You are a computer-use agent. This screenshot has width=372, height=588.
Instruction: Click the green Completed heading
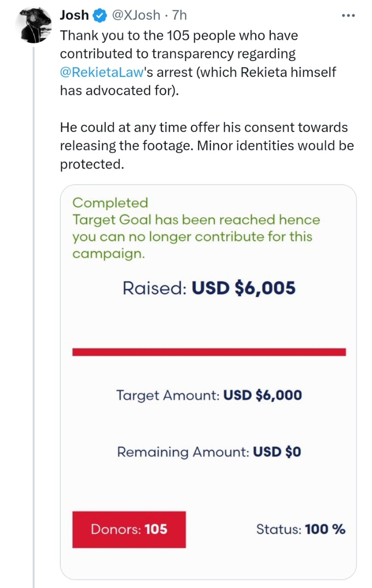click(x=110, y=203)
